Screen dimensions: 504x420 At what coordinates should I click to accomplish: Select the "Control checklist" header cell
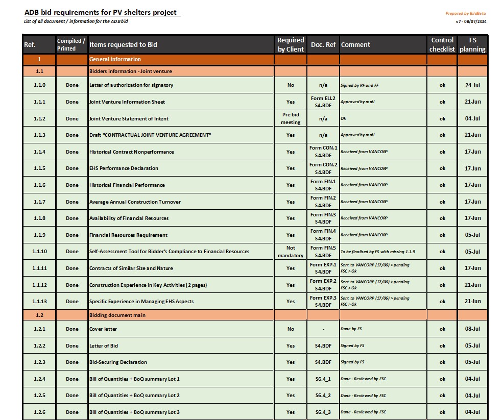point(442,44)
